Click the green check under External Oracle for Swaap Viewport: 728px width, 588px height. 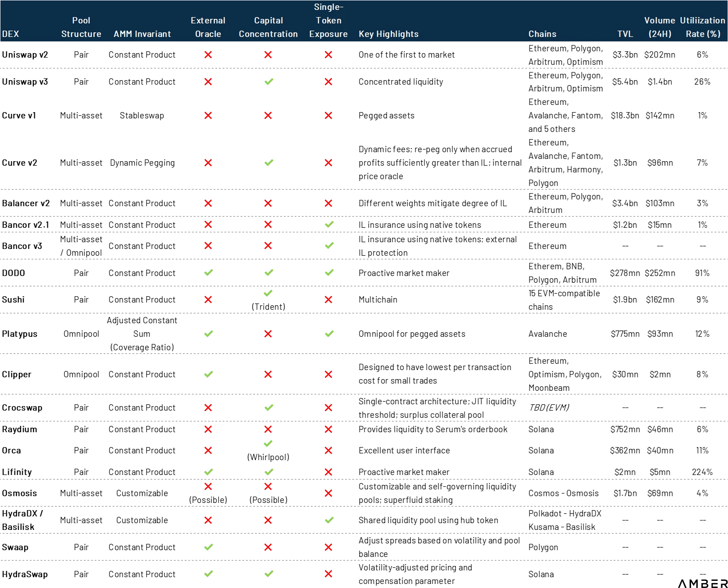point(209,547)
